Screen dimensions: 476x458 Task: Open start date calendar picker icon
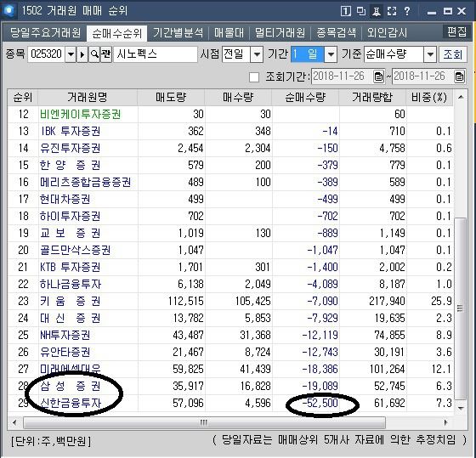pos(378,76)
